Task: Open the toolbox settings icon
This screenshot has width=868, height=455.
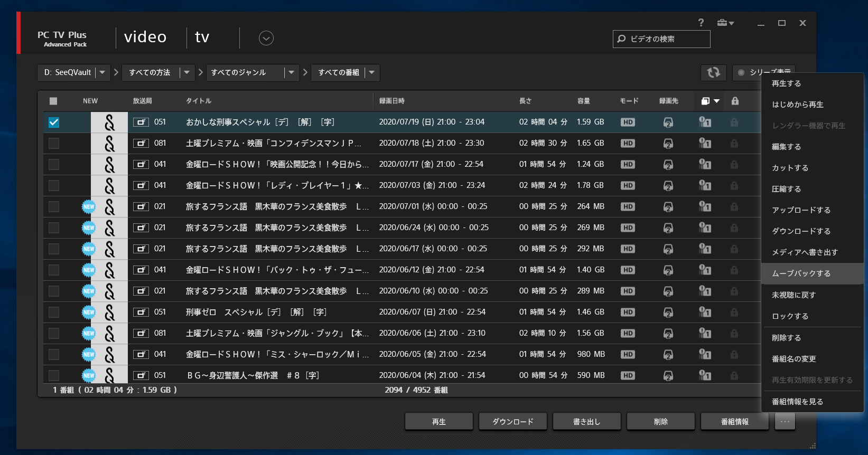Action: 725,23
